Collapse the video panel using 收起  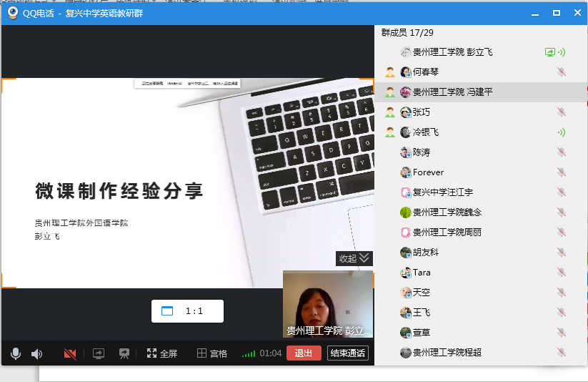(354, 258)
